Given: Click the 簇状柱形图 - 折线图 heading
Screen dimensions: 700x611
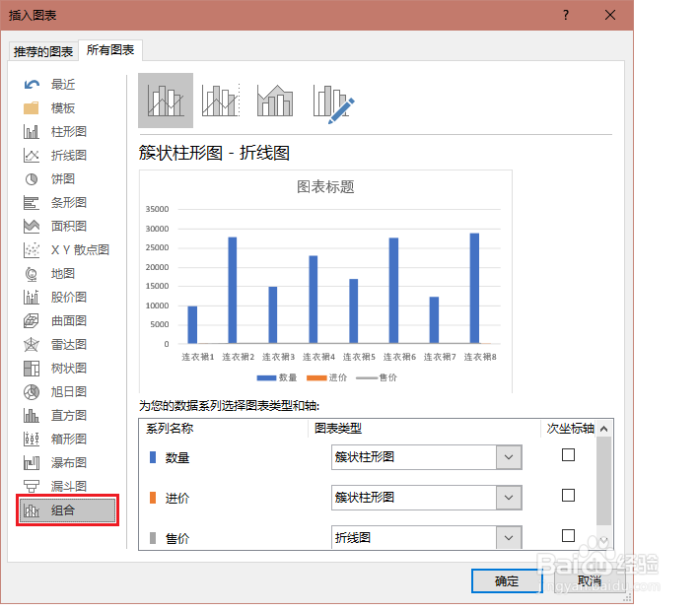Looking at the screenshot, I should [214, 153].
